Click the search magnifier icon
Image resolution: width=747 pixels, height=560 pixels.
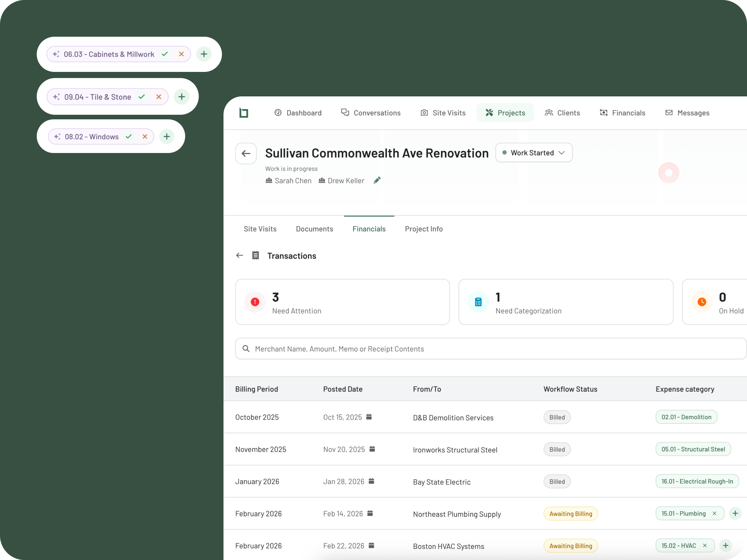tap(246, 348)
